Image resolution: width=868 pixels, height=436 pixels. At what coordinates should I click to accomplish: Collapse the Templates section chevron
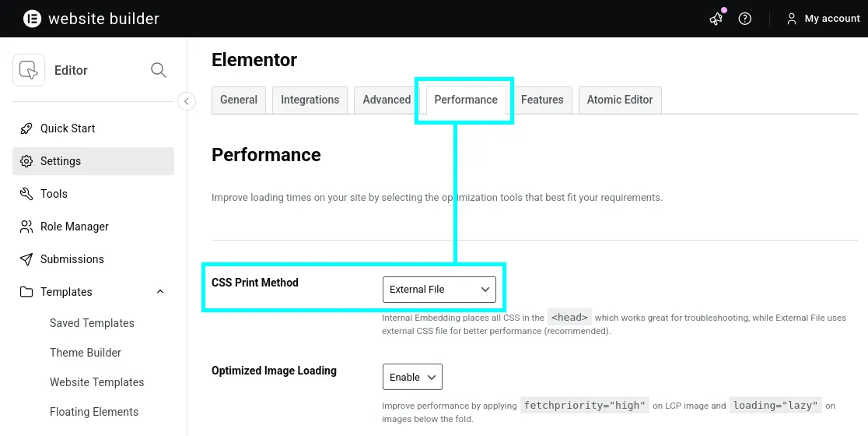coord(160,292)
